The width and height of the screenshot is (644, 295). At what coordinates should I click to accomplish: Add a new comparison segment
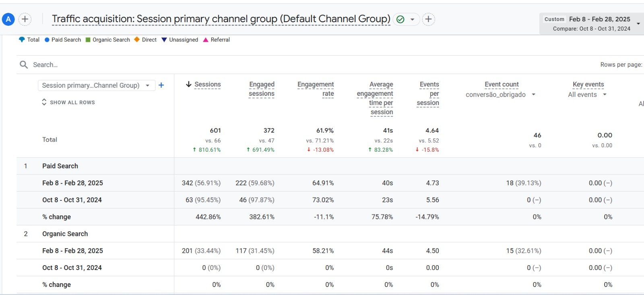tap(25, 19)
